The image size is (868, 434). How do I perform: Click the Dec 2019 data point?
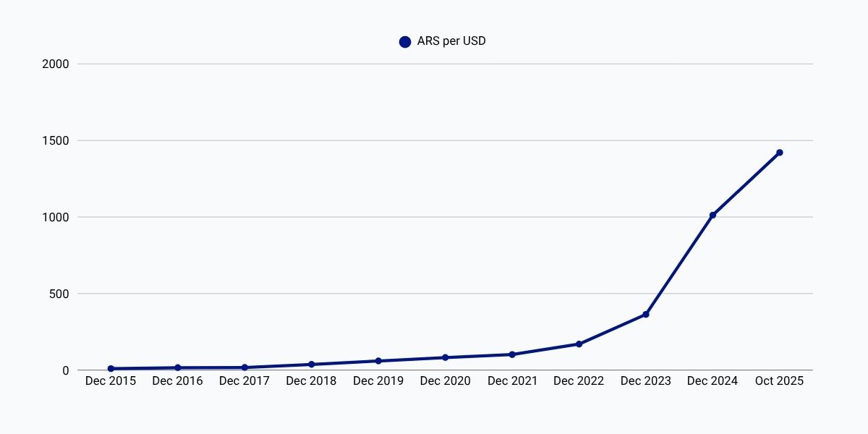pos(378,360)
